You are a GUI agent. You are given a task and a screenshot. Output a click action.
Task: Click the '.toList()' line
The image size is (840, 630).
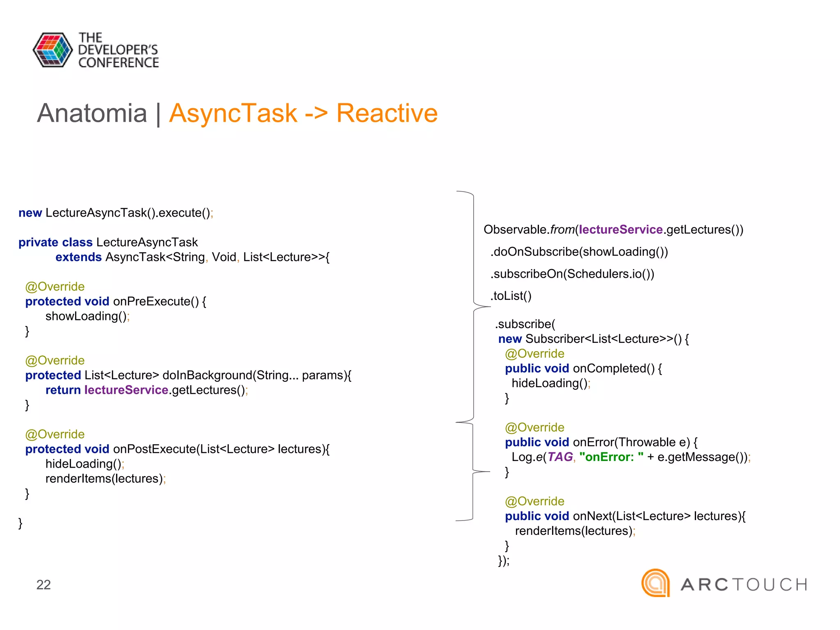click(511, 296)
